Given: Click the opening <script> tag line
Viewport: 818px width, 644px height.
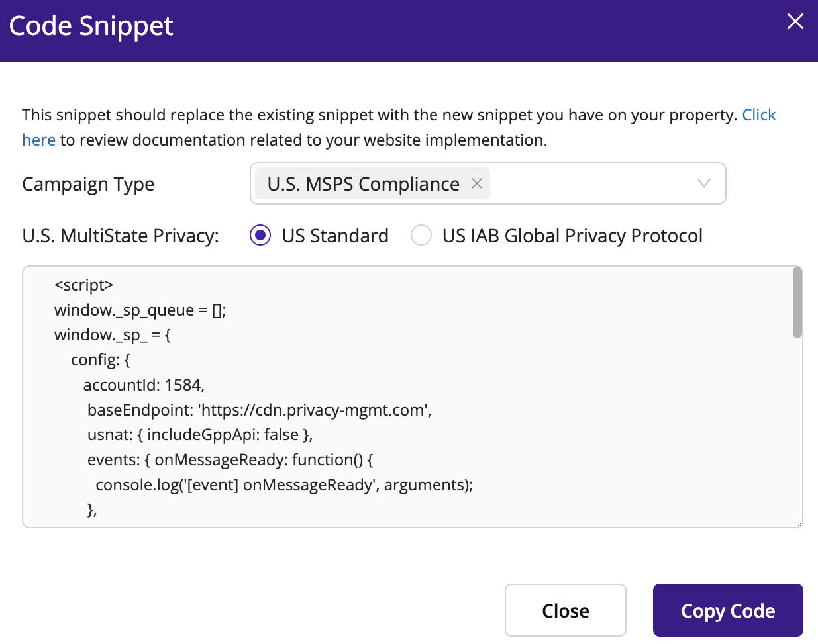Looking at the screenshot, I should 83,285.
